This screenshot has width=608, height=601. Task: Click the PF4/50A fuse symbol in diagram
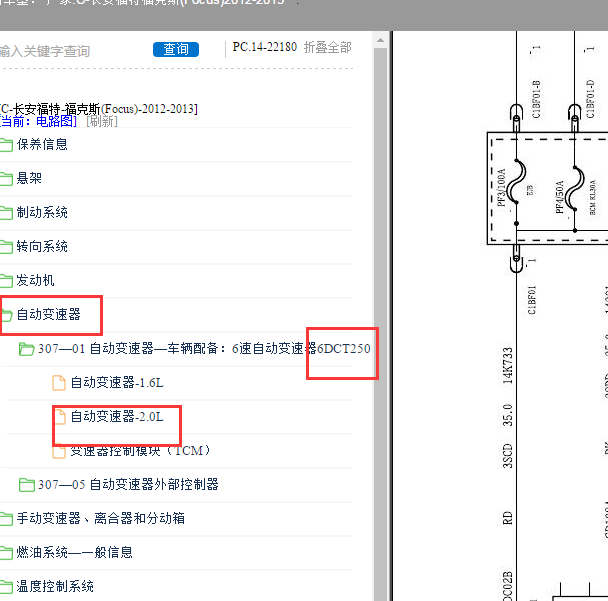click(575, 188)
